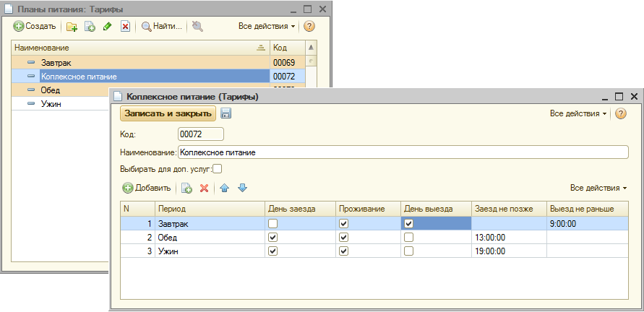
Task: Click Выезд не раньше column header
Action: (x=588, y=209)
